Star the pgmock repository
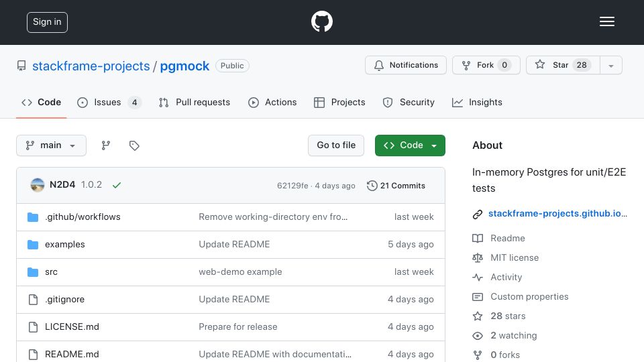This screenshot has width=644, height=362. (563, 65)
